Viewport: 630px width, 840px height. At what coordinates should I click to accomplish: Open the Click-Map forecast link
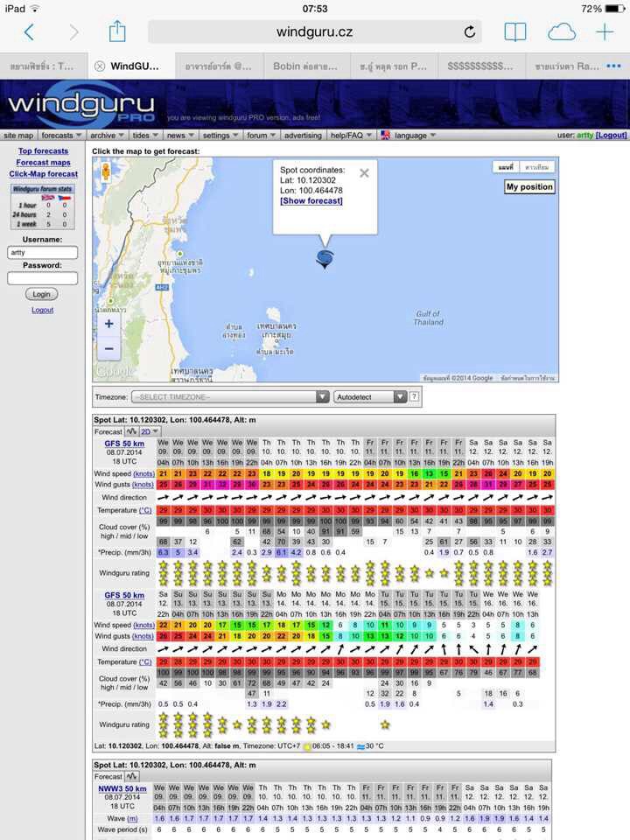point(44,173)
